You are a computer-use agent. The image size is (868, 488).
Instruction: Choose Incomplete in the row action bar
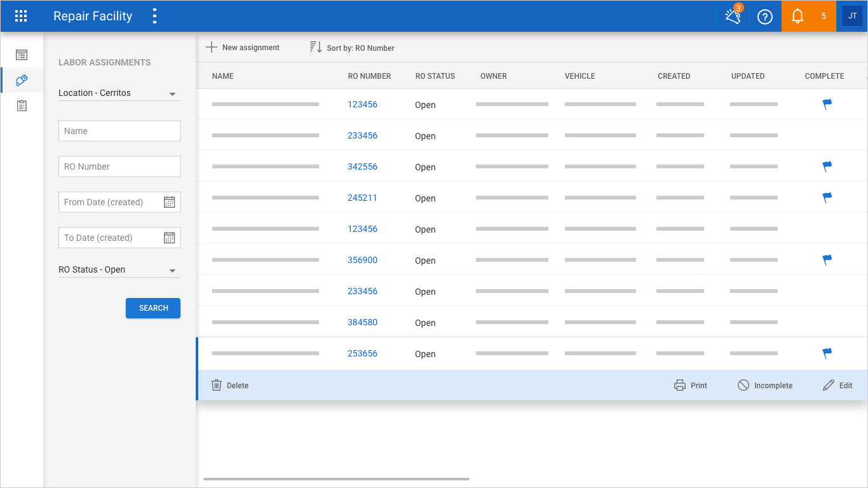[x=765, y=386]
